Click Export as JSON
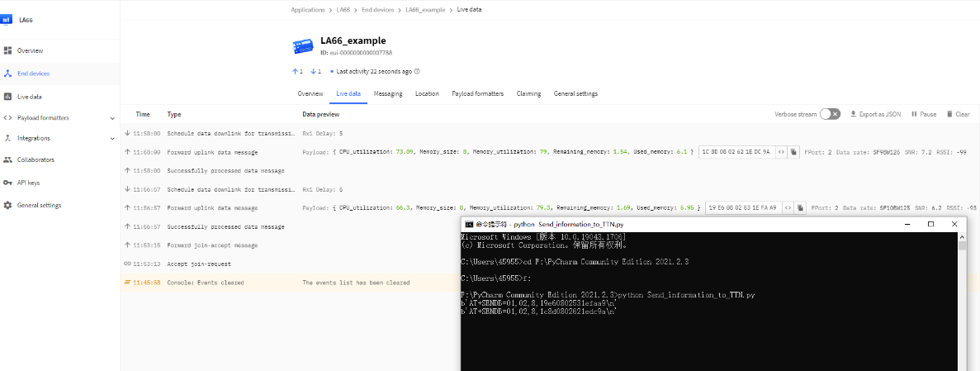Screen dimensions: 980x371 click(875, 115)
